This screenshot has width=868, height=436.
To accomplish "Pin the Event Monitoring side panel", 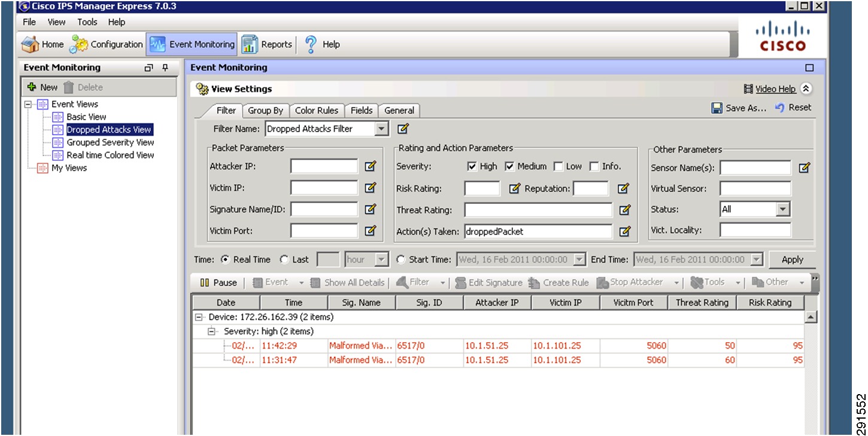I will coord(166,68).
